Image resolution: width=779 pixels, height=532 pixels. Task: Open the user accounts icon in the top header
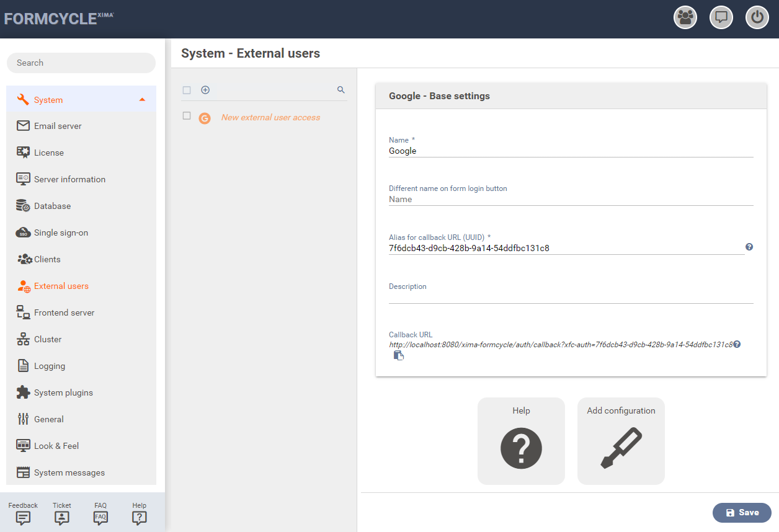[x=685, y=17]
